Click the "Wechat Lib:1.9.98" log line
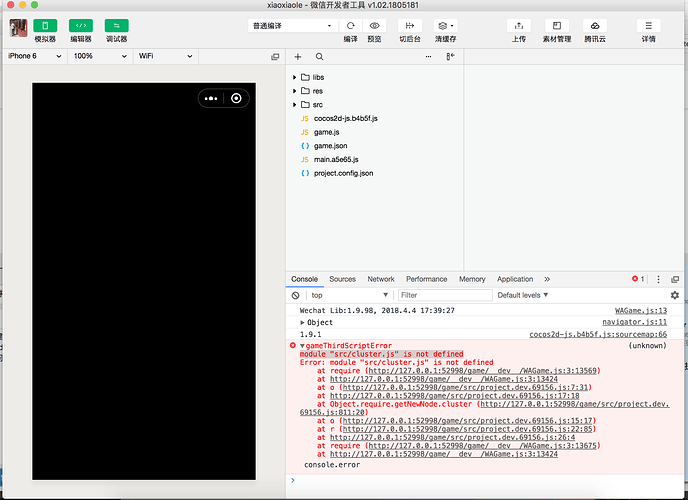688x500 pixels. [377, 311]
